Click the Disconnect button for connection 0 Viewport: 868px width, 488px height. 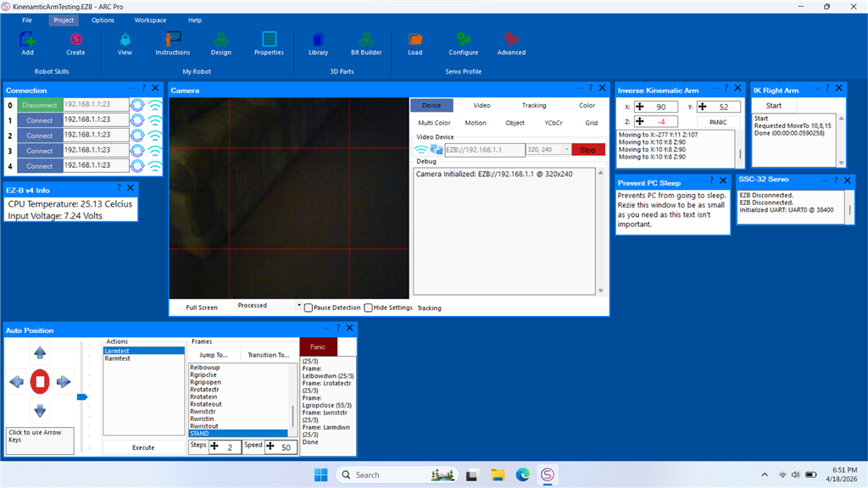click(39, 105)
